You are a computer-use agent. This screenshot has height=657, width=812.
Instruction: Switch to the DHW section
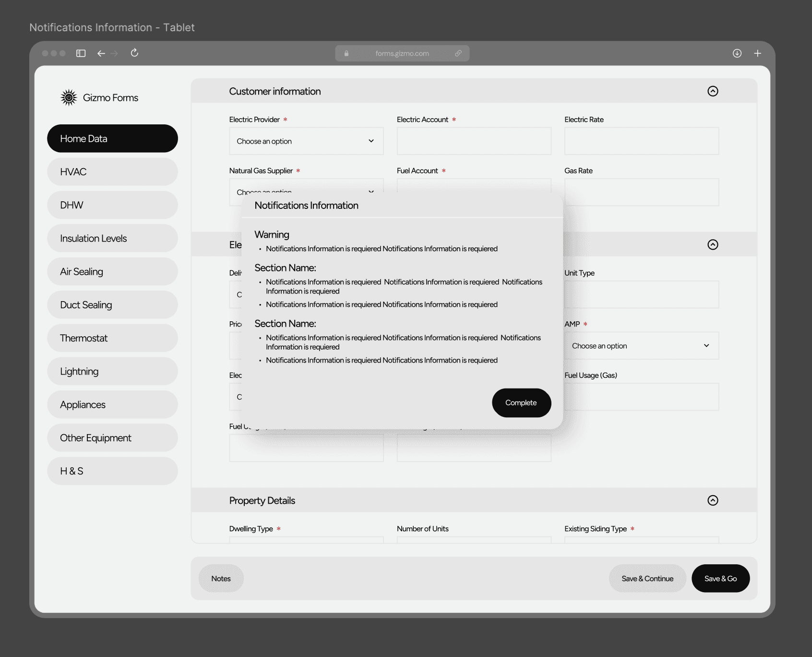(x=112, y=205)
